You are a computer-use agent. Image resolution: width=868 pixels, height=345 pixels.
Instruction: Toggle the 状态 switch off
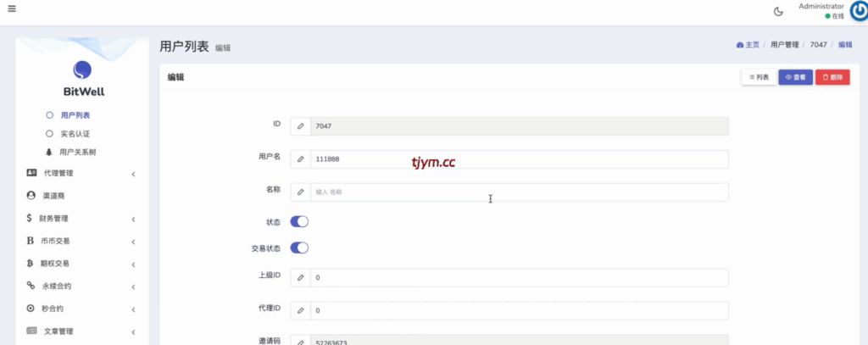tap(299, 222)
